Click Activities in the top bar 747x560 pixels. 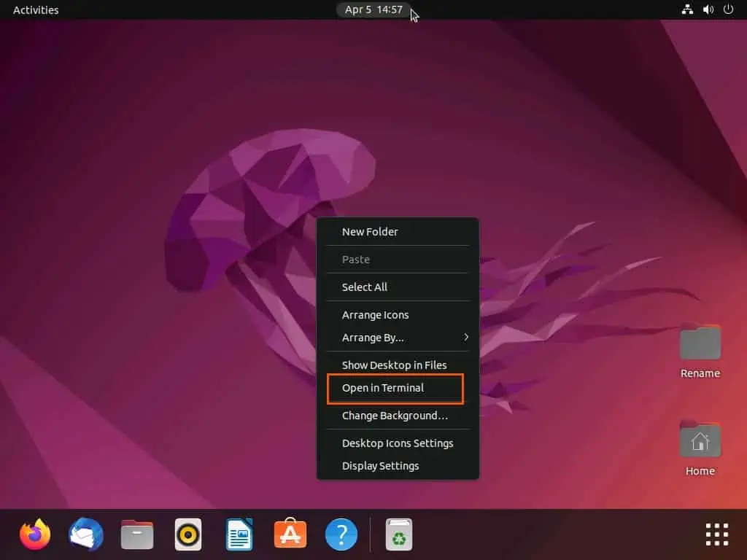click(36, 10)
